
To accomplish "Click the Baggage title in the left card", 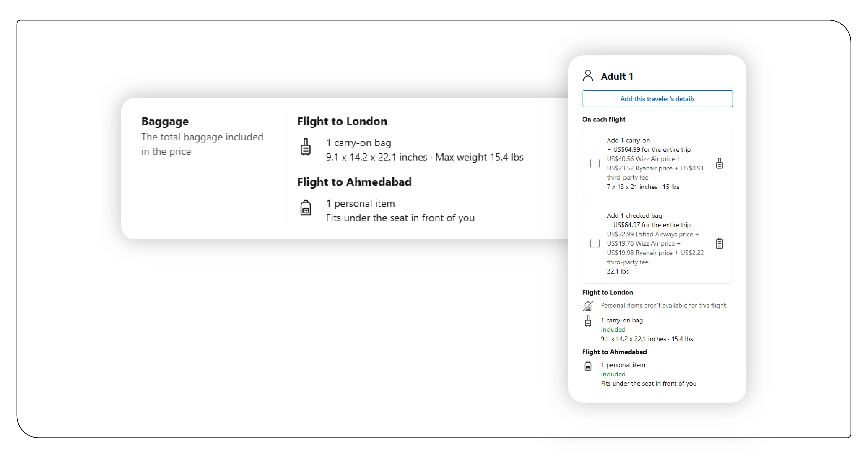I will point(165,121).
